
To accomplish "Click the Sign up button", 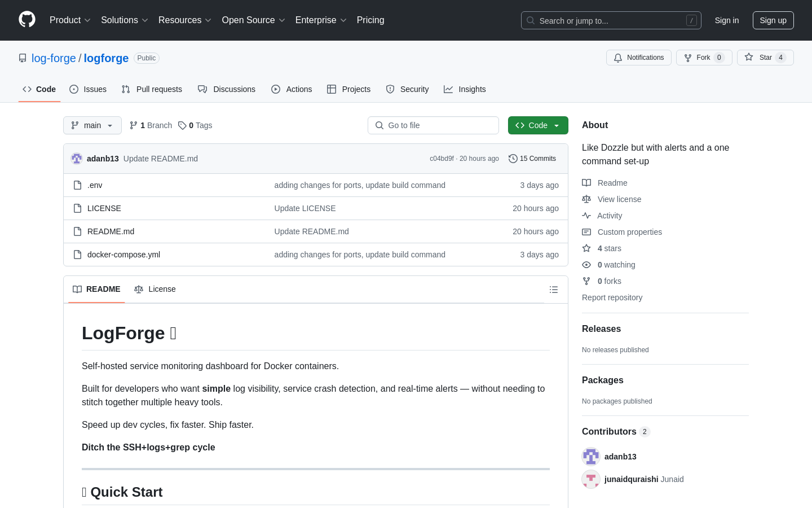I will (773, 20).
